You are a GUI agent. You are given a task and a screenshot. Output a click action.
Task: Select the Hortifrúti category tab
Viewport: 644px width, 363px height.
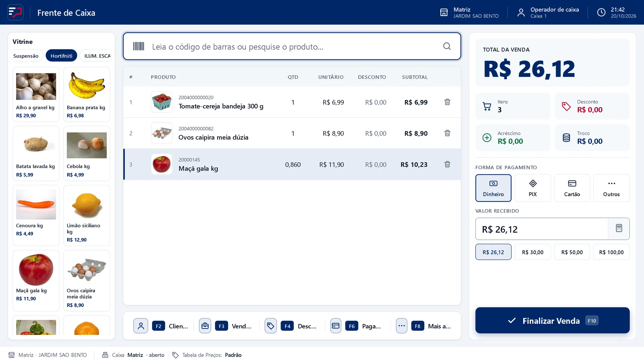click(62, 56)
